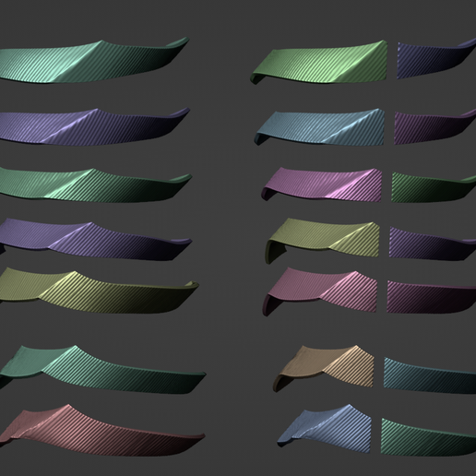The image size is (476, 476).
Task: Click the pink folded piece above tan fold
Action: [321, 291]
